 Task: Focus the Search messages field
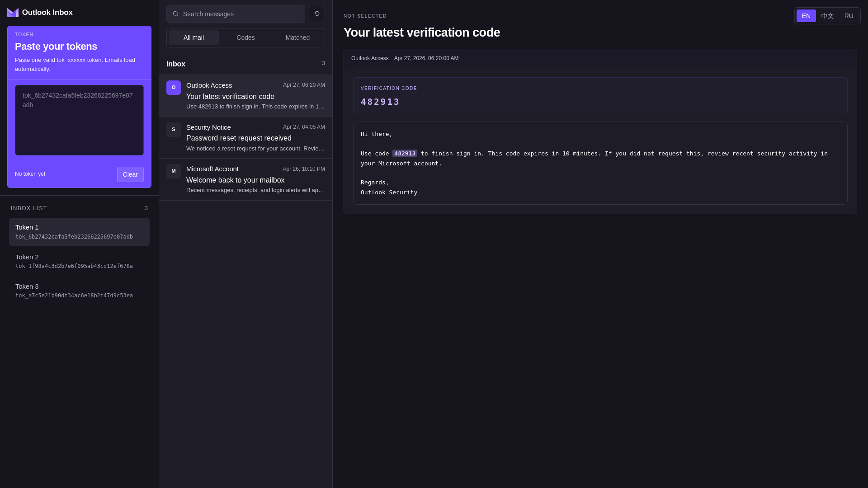point(236,14)
